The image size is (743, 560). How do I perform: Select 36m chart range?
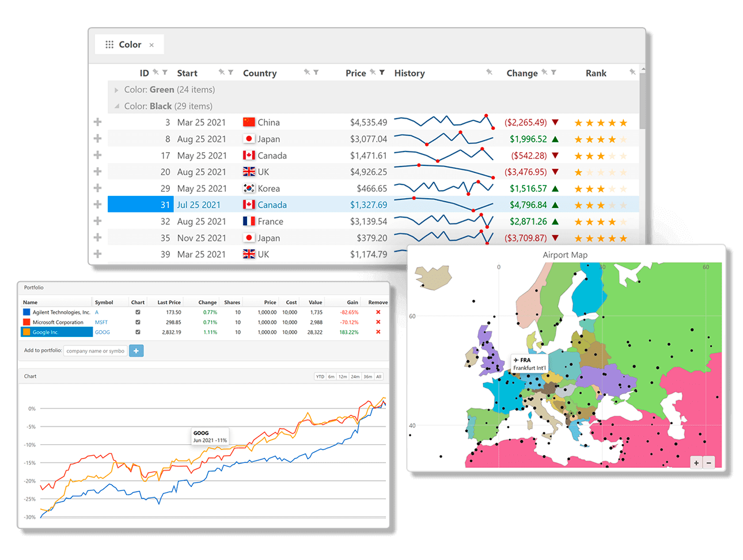click(x=368, y=377)
